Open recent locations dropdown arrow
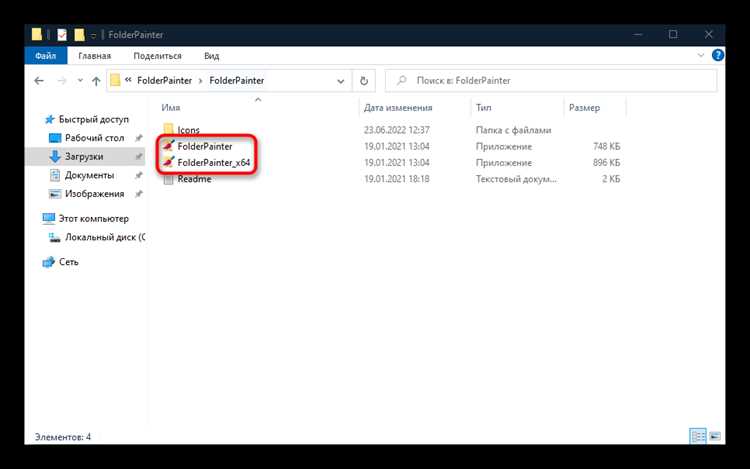The width and height of the screenshot is (750, 469). 80,81
